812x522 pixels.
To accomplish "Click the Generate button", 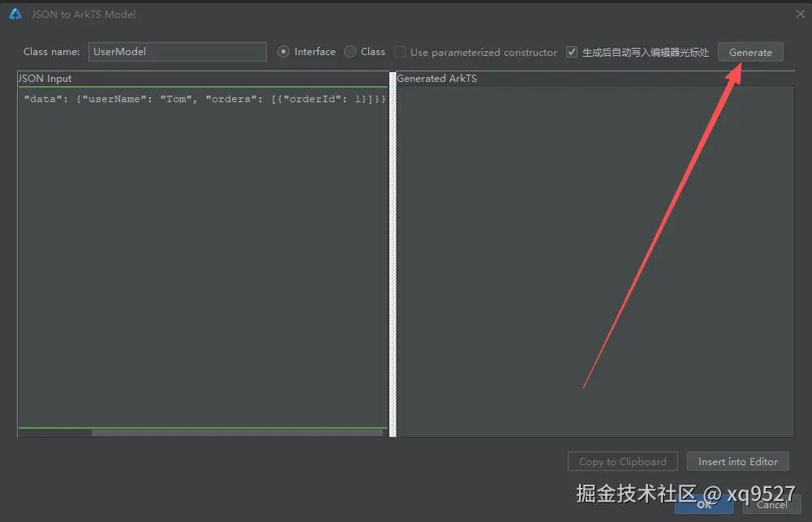I will pos(750,52).
